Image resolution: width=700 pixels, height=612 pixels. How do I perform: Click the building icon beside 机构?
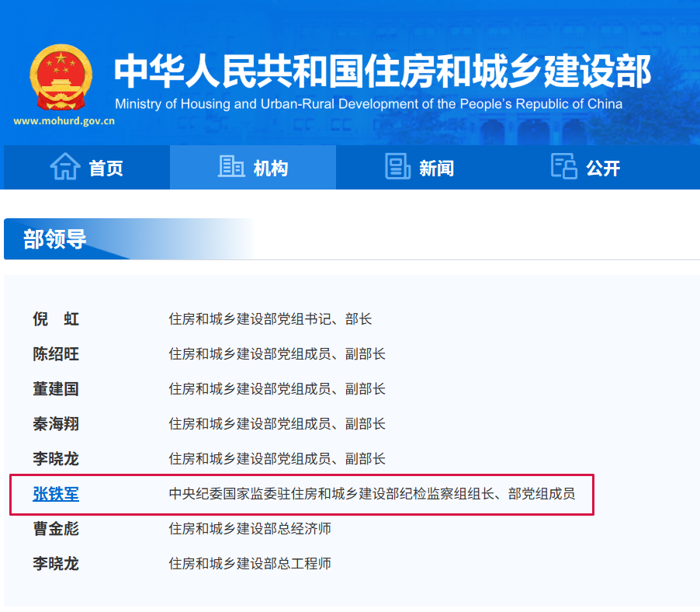(x=231, y=167)
